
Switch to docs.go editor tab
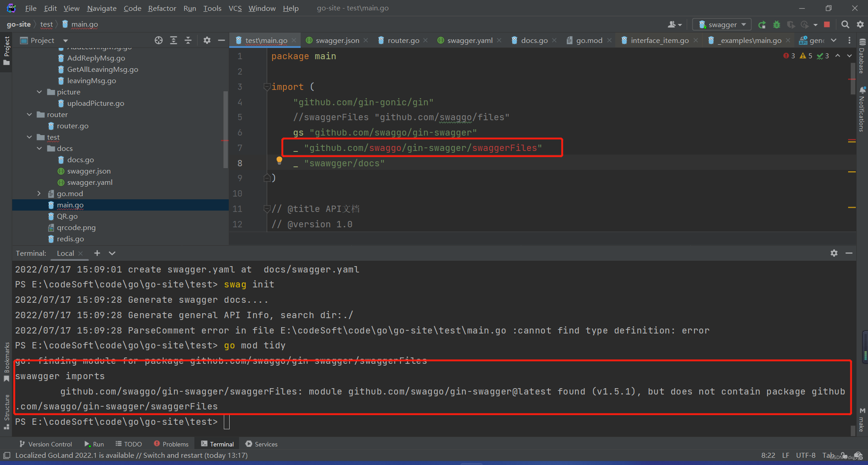click(534, 40)
